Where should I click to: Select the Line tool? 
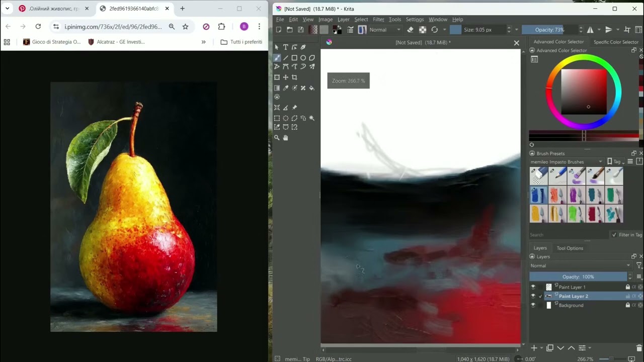(286, 58)
